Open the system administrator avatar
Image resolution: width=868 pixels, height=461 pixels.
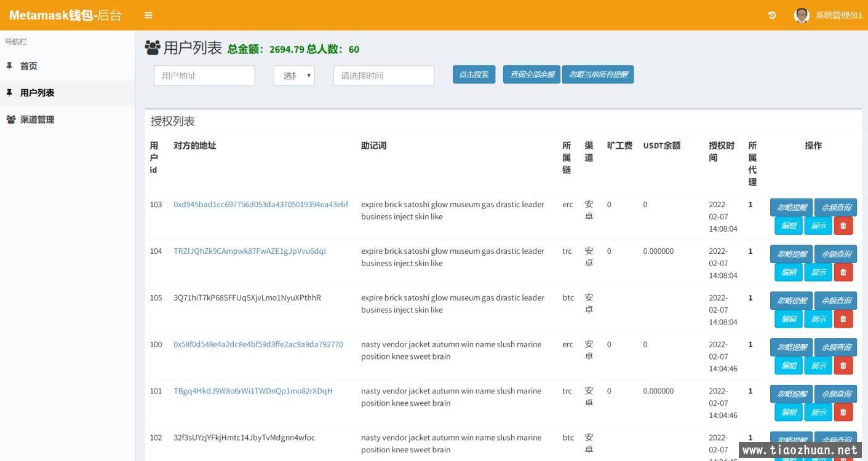click(x=801, y=15)
